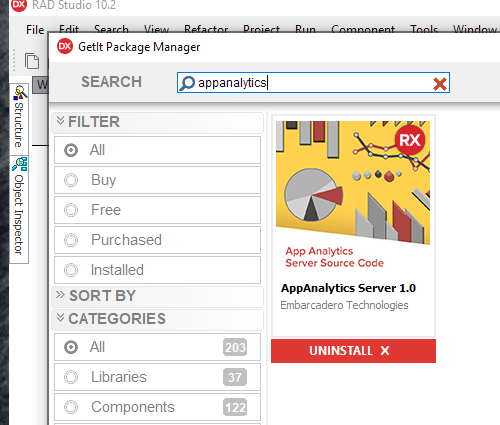Select the Libraries category
The image size is (500, 425).
coord(157,377)
